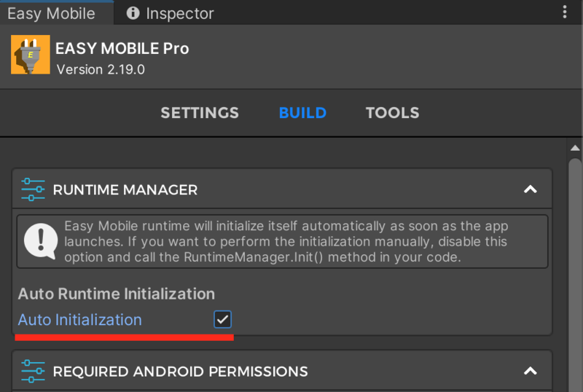
Task: Click the Easy Mobile plug logo icon
Action: point(31,55)
